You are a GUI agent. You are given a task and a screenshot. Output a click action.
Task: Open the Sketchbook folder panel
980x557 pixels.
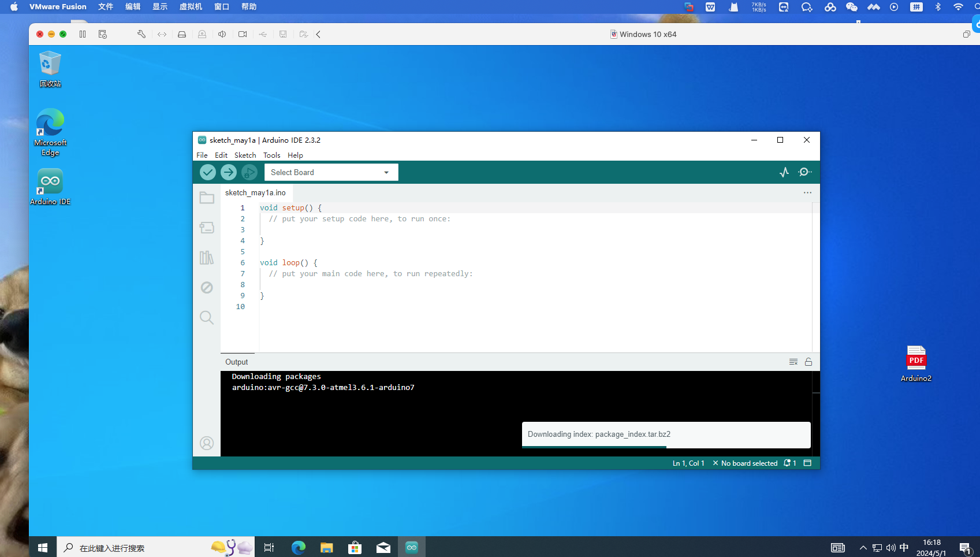click(207, 198)
